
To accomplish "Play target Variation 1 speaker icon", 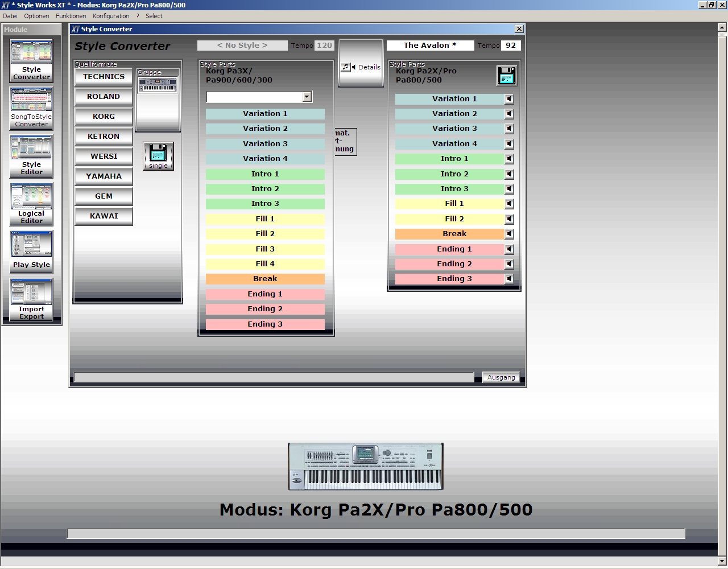I will (509, 99).
